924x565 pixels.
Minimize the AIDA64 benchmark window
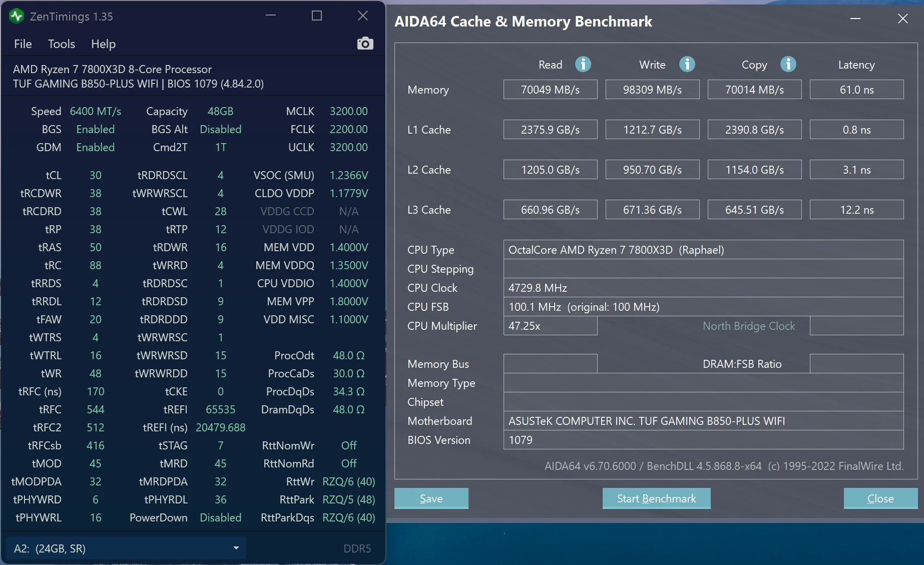pos(855,19)
